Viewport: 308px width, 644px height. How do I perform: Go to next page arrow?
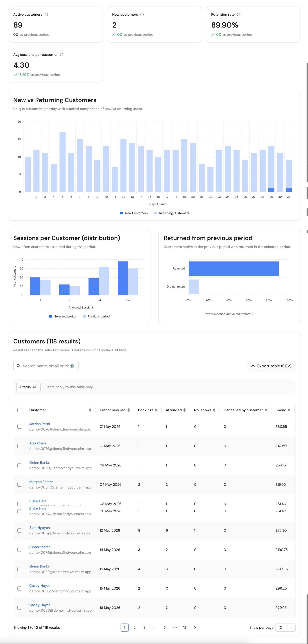tap(195, 627)
